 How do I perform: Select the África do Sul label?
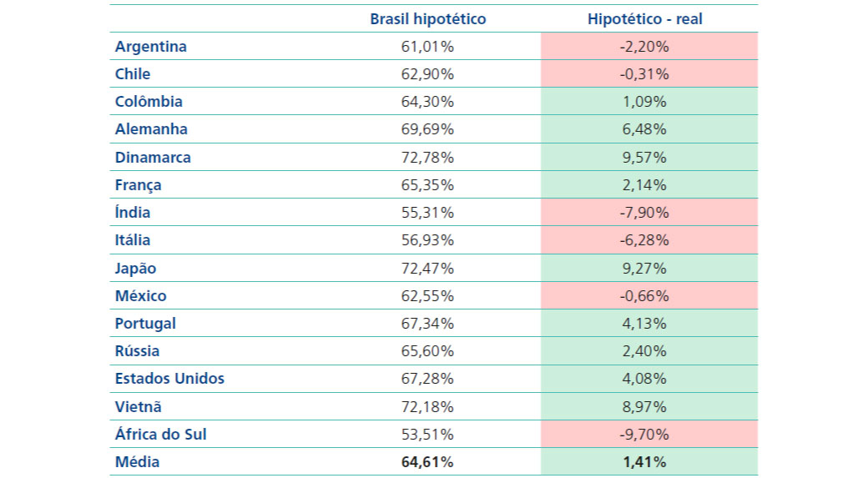coord(161,435)
